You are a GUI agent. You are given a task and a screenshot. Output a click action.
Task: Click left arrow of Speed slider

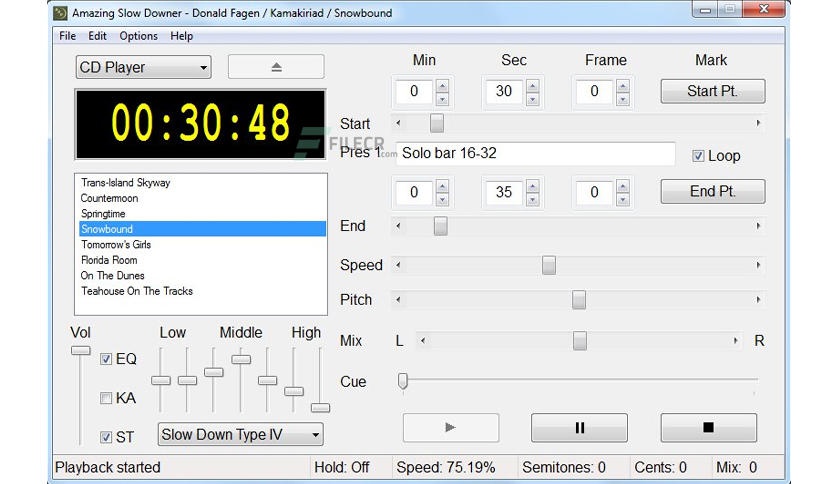click(398, 265)
